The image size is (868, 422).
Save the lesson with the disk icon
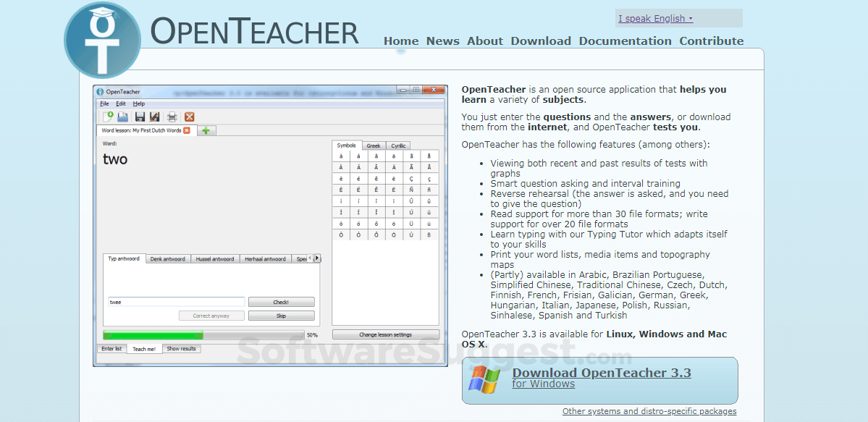coord(140,117)
